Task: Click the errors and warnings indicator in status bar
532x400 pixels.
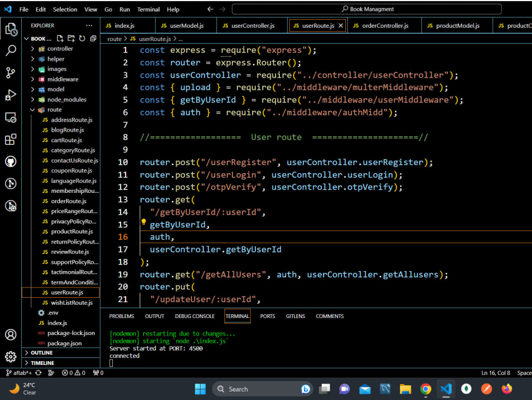Action: tap(73, 373)
